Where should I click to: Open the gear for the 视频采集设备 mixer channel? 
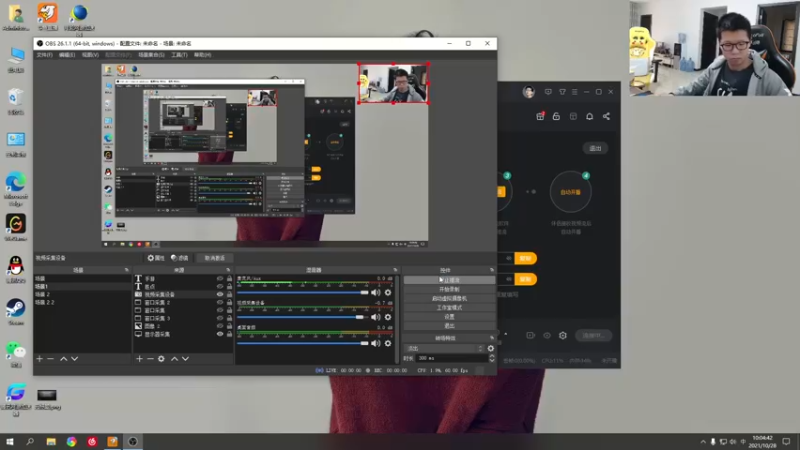(388, 317)
